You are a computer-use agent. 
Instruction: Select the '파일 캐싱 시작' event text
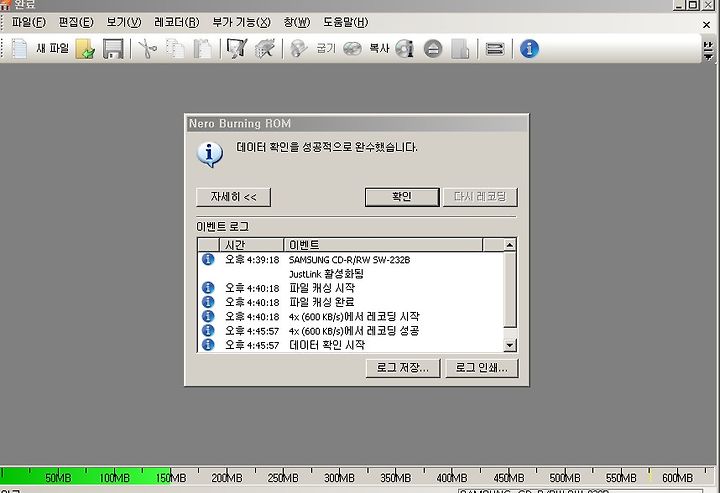click(x=322, y=288)
